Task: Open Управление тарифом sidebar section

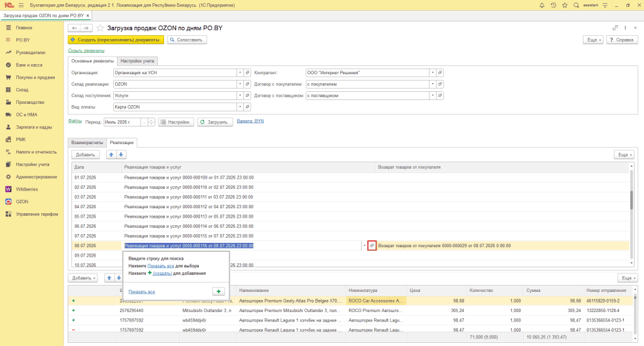Action: [x=37, y=214]
